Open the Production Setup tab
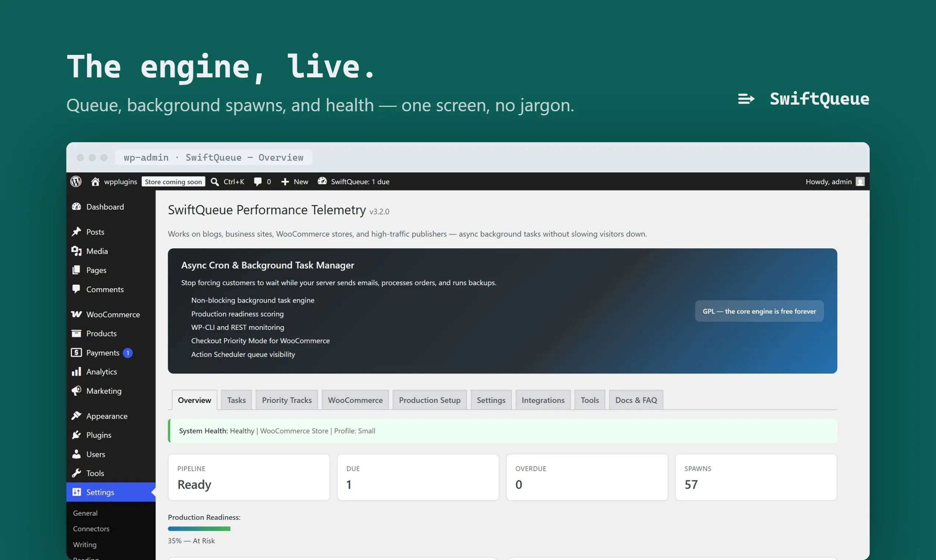This screenshot has height=560, width=936. pyautogui.click(x=430, y=400)
